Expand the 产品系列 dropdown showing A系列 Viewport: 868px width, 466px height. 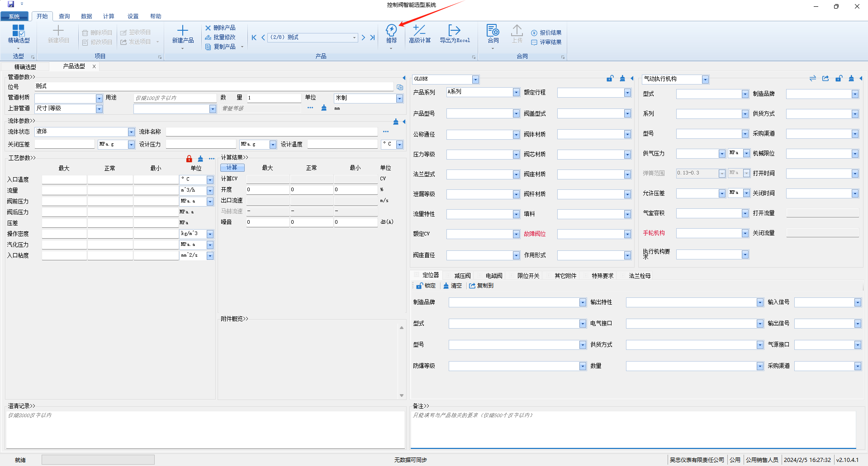pyautogui.click(x=516, y=92)
